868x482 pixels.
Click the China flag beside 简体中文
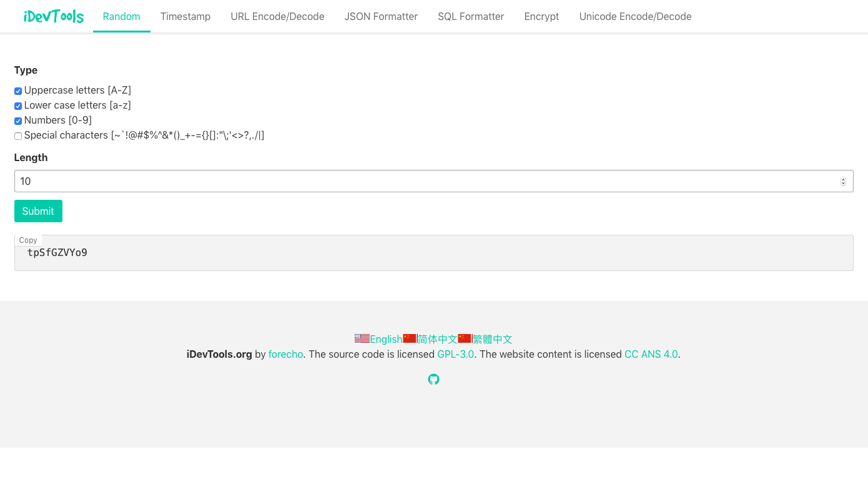click(x=410, y=338)
